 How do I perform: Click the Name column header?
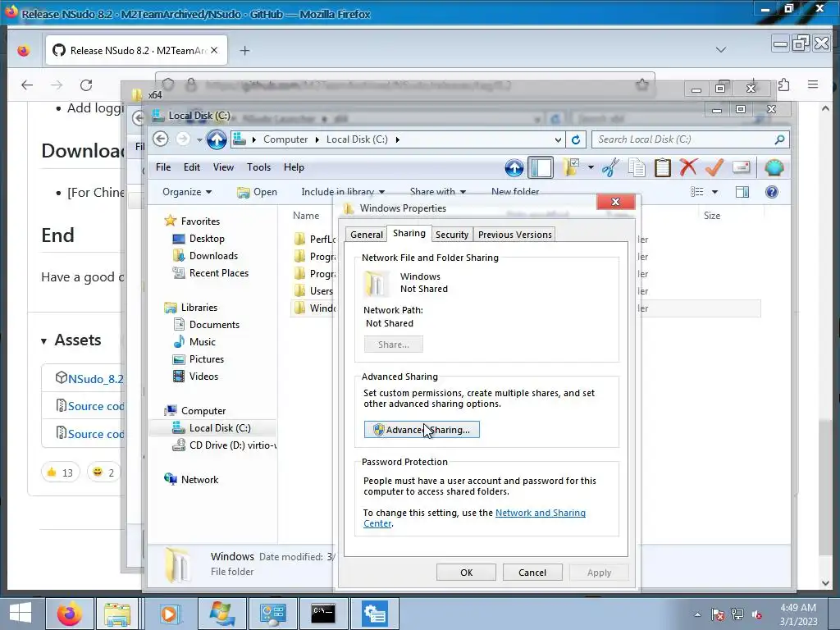pyautogui.click(x=306, y=216)
